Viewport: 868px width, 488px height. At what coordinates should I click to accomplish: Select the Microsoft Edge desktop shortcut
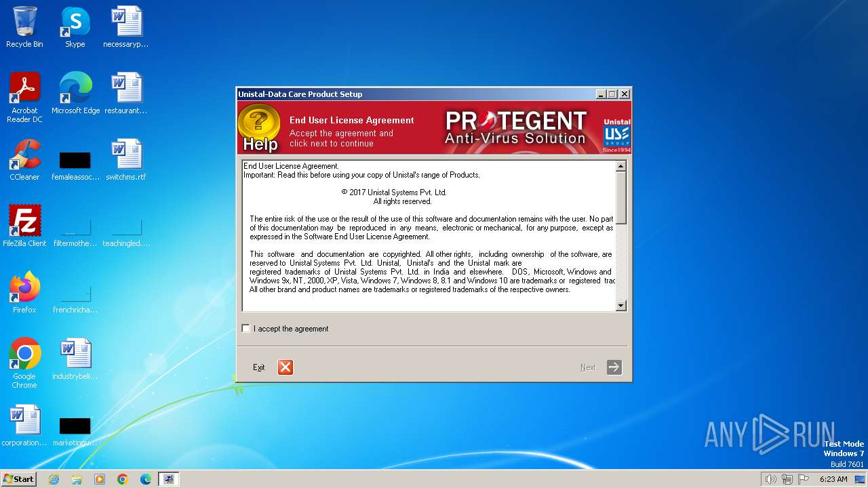coord(75,94)
